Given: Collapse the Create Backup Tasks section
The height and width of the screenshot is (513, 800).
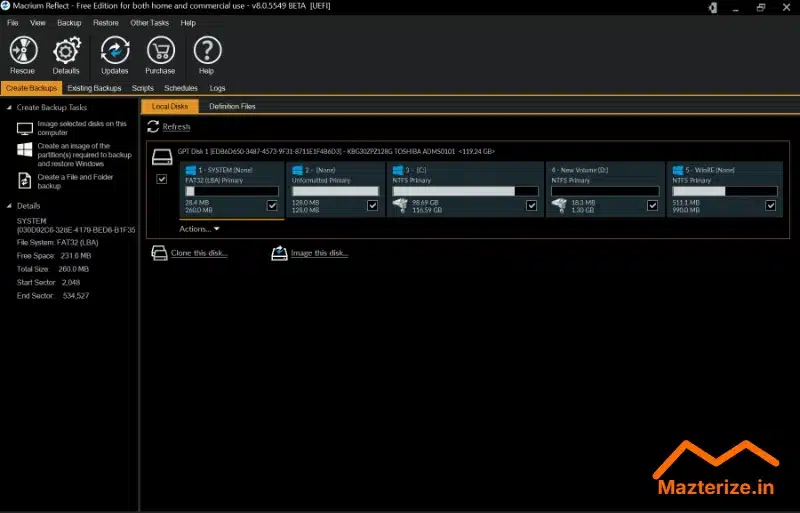Looking at the screenshot, I should click(x=9, y=107).
